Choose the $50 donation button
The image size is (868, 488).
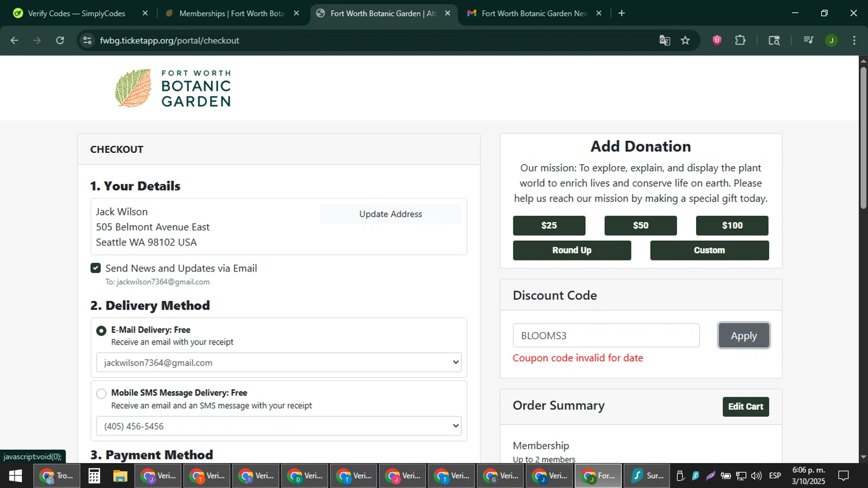tap(641, 226)
